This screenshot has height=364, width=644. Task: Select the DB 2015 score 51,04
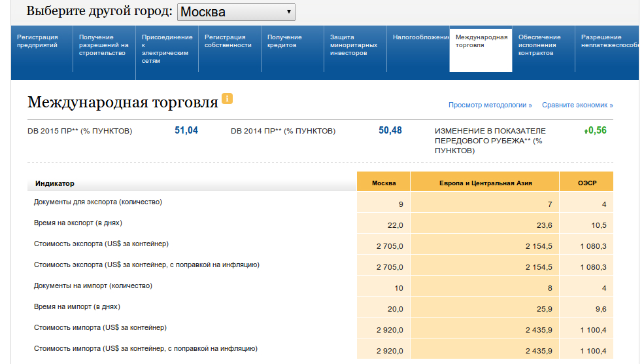tap(186, 130)
